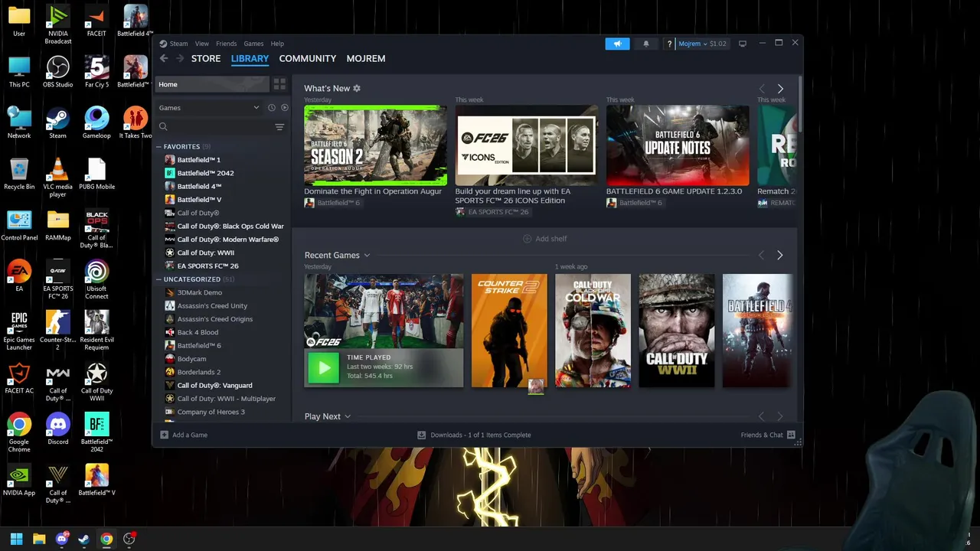Switch to the STORE tab
This screenshot has height=551, width=980.
(206, 59)
